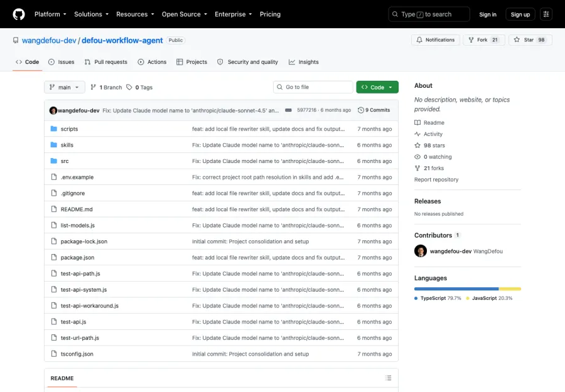Click the file icon next to tsconfig.json
This screenshot has height=392, width=565.
click(x=54, y=354)
